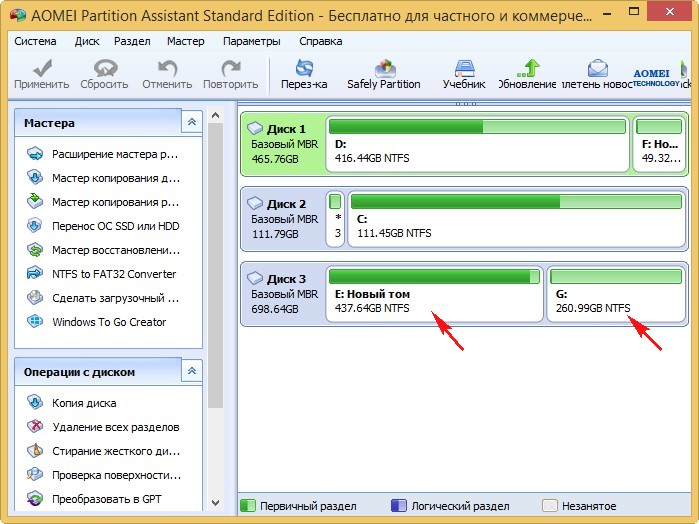Maximize the AOMEI window
The width and height of the screenshot is (699, 524).
634,12
